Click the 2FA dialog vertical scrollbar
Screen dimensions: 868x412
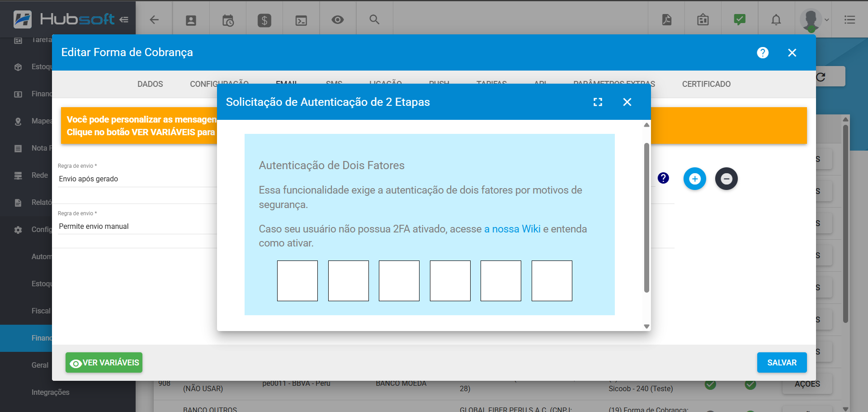pyautogui.click(x=646, y=217)
